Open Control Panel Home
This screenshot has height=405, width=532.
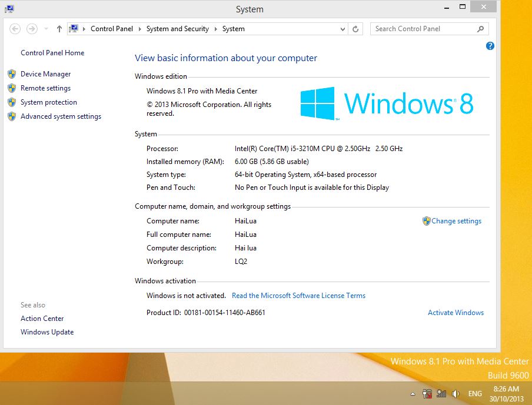click(x=52, y=53)
